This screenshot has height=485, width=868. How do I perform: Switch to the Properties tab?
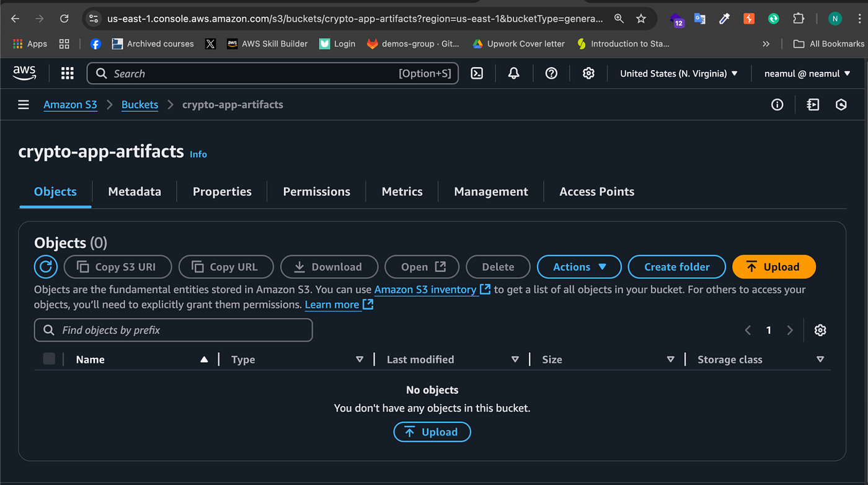coord(222,192)
